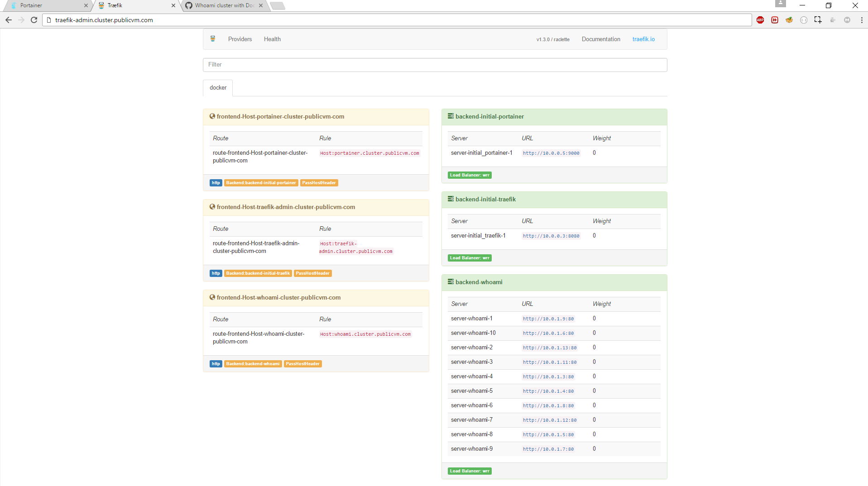
Task: Visit the traefik.io link
Action: click(x=643, y=39)
